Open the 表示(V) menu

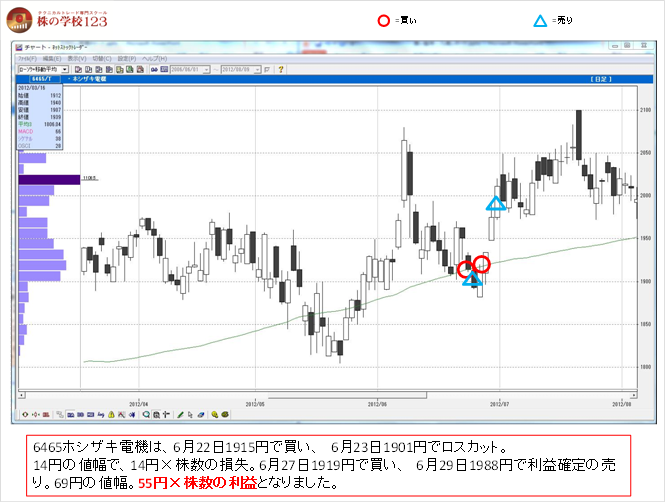pos(77,59)
